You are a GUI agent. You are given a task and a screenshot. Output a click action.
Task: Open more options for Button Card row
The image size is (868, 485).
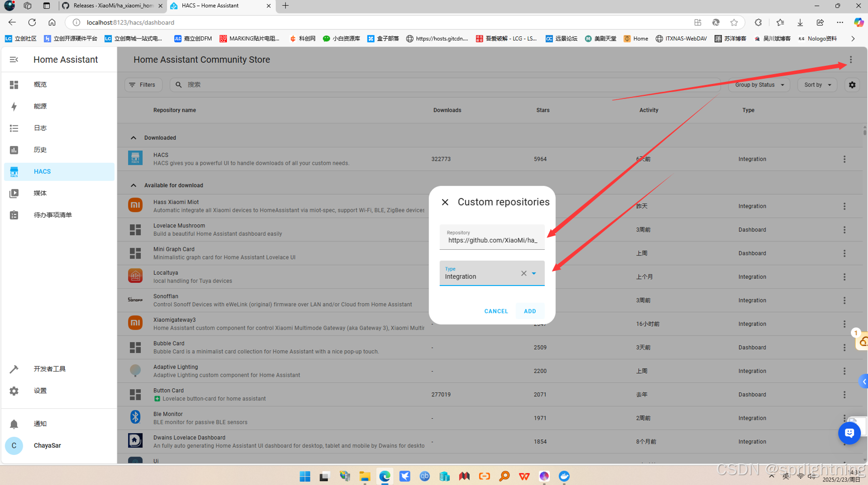[x=844, y=395]
